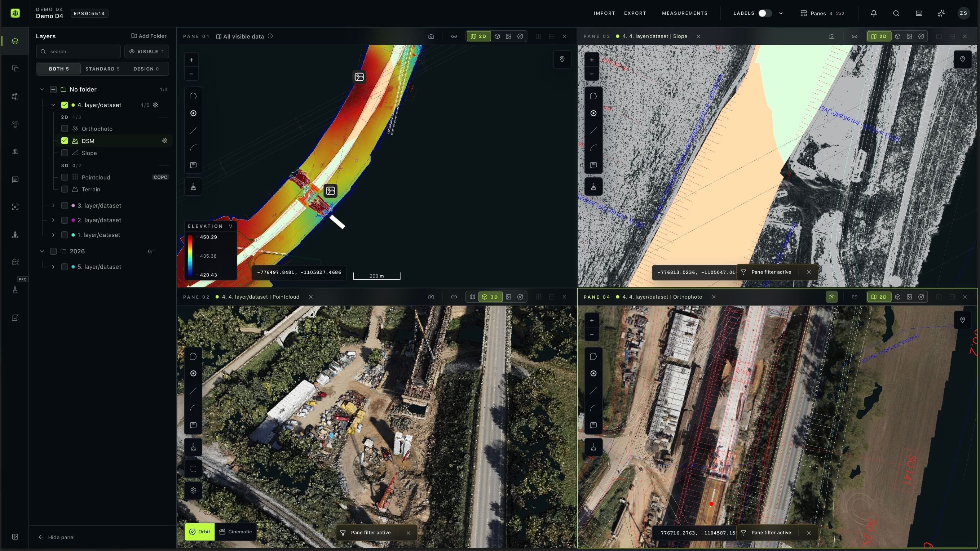Viewport: 980px width, 551px height.
Task: Switch to the DESIGN 0 tab
Action: 146,69
